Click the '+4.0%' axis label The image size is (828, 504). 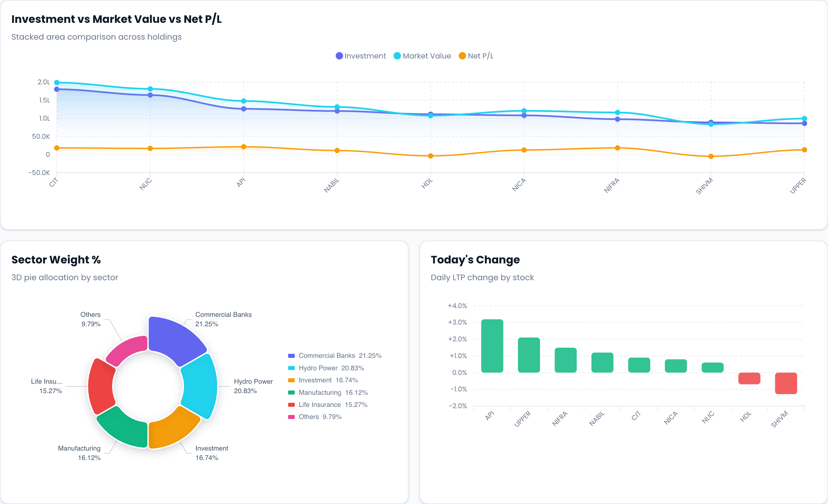457,306
